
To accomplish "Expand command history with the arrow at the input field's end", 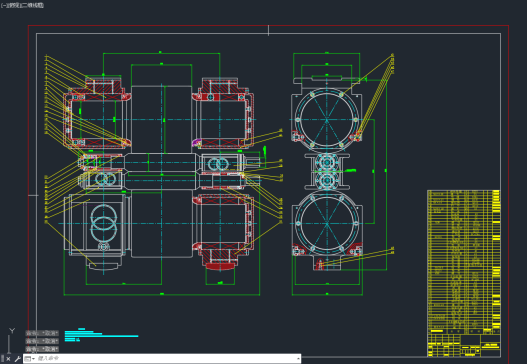I will (298, 359).
